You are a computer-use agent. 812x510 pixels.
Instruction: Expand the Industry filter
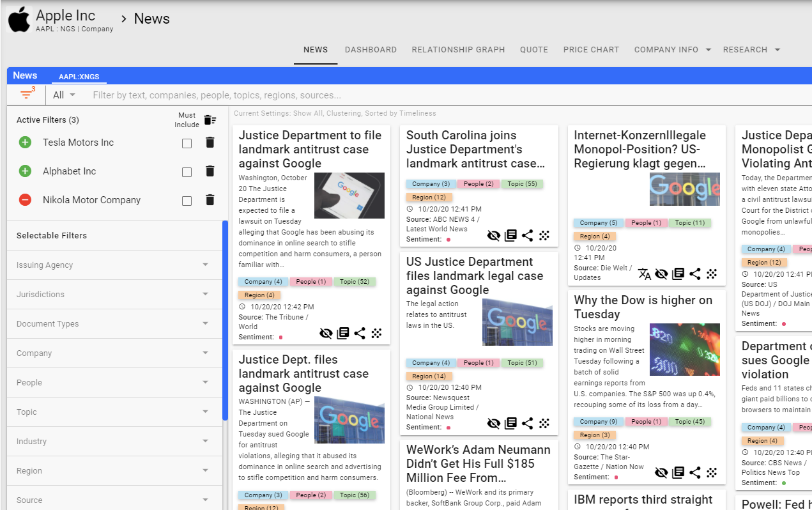pyautogui.click(x=114, y=441)
